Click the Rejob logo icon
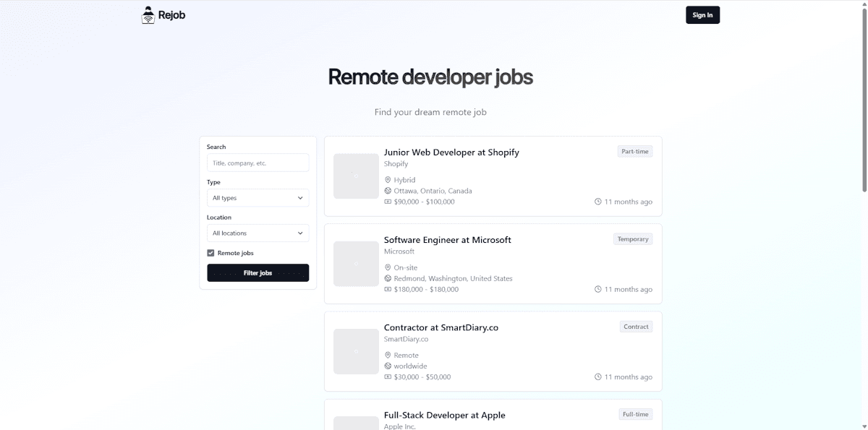 (148, 15)
